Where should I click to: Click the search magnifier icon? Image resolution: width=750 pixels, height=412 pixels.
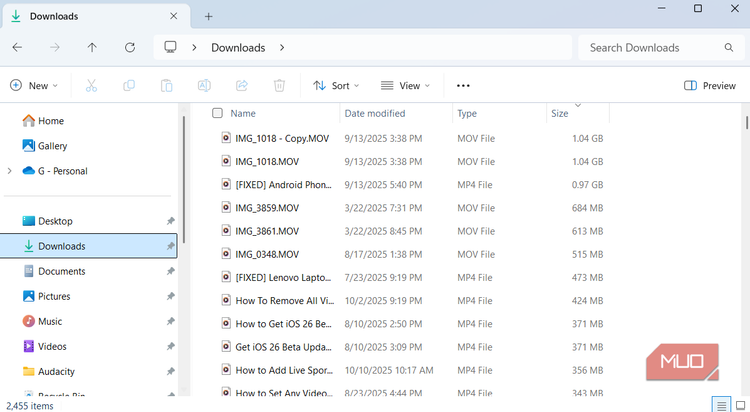pyautogui.click(x=728, y=47)
